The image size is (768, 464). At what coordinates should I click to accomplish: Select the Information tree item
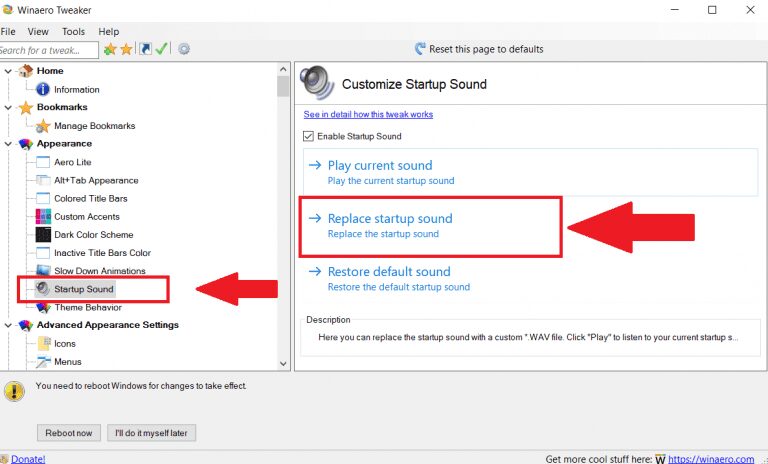[76, 90]
